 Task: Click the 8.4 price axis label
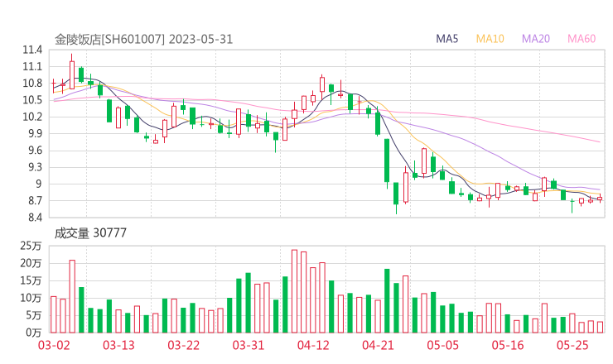tap(35, 218)
